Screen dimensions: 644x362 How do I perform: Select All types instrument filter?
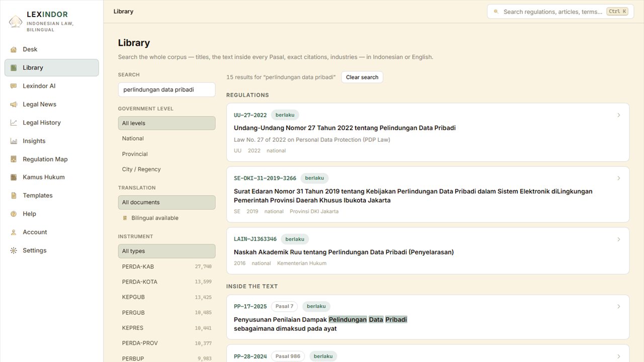(x=167, y=251)
